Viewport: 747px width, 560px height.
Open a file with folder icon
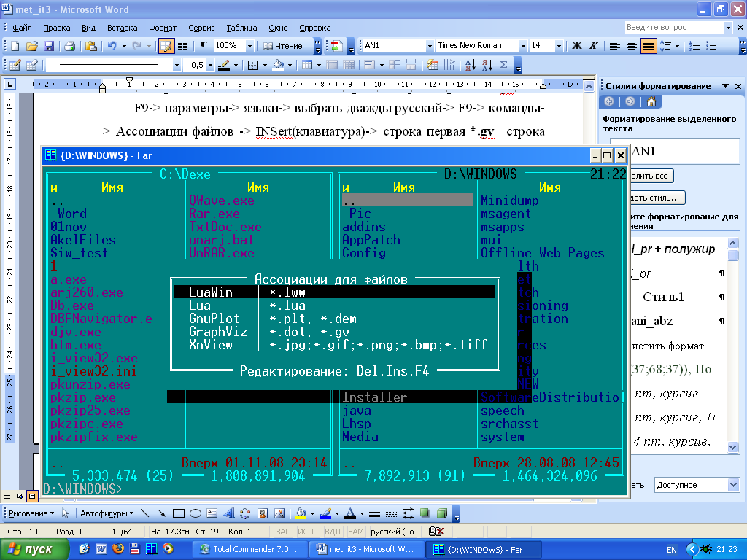32,46
